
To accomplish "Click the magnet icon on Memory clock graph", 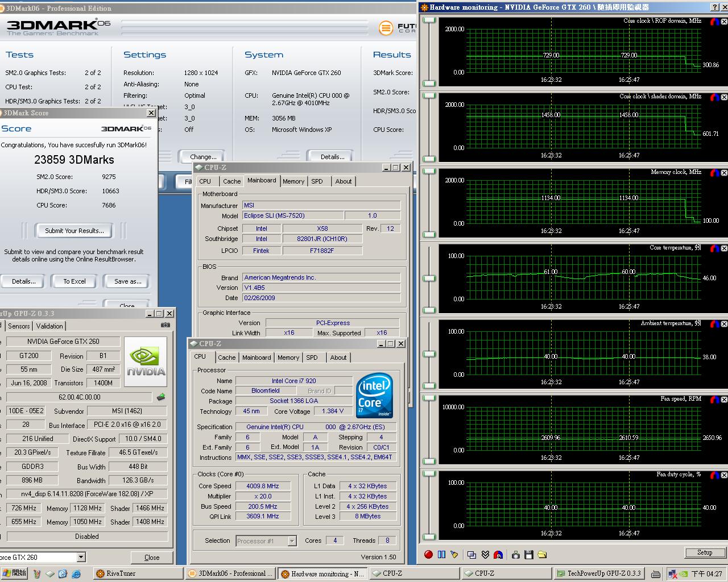I will pyautogui.click(x=714, y=173).
